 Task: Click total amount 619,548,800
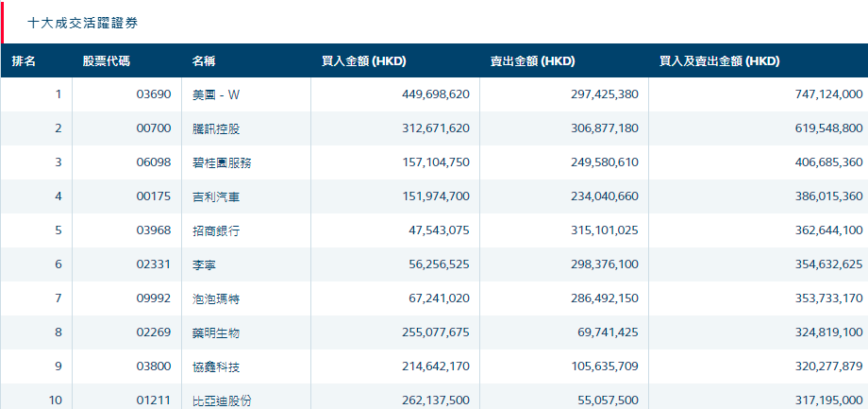(828, 128)
